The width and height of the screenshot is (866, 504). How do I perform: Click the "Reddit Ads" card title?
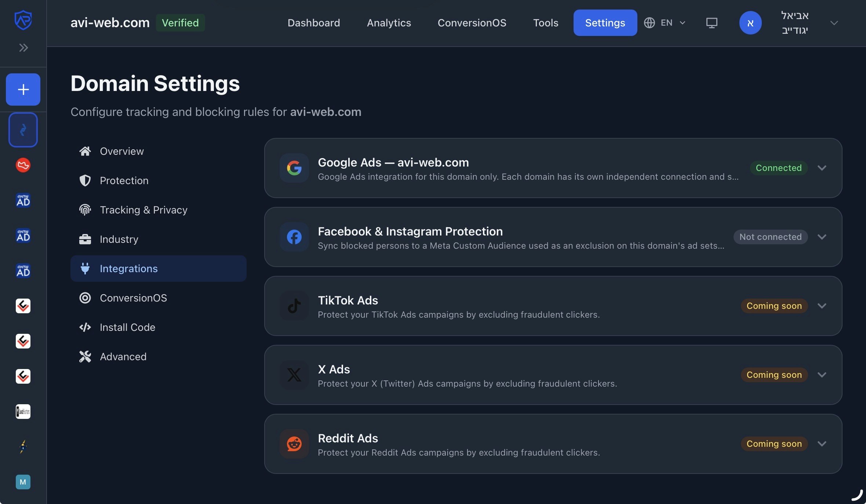(348, 438)
